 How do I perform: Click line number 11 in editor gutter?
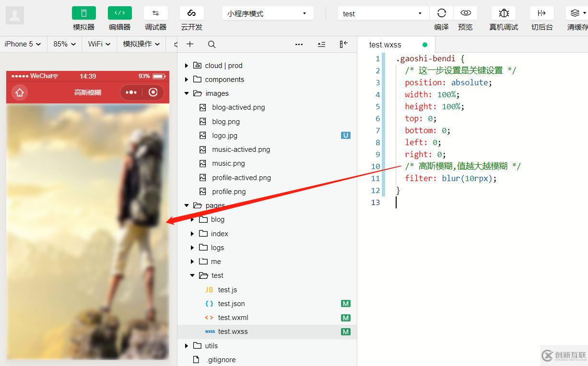(375, 178)
